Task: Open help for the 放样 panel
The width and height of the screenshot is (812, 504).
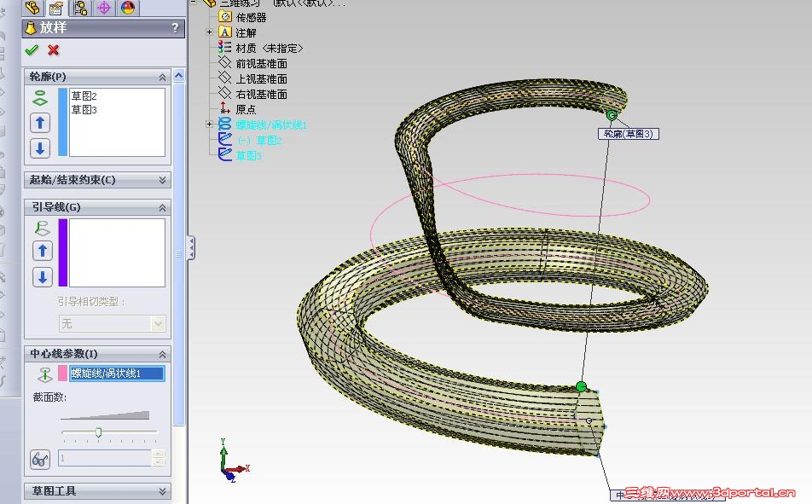Action: click(x=175, y=27)
